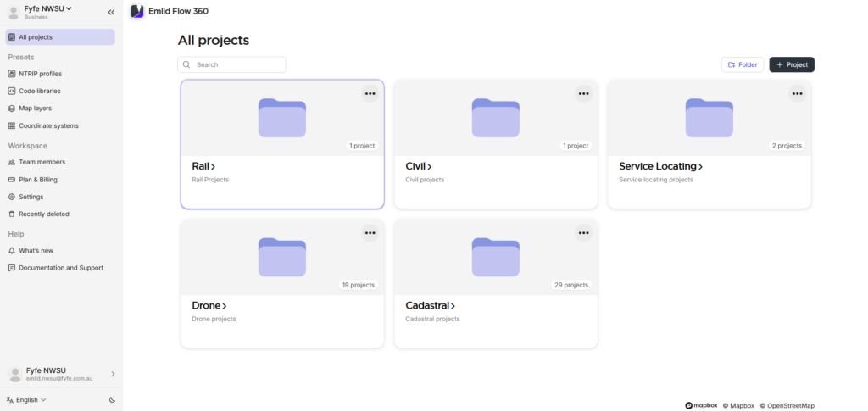The image size is (868, 412).
Task: Click the Documentation and Support chat icon
Action: tap(12, 268)
